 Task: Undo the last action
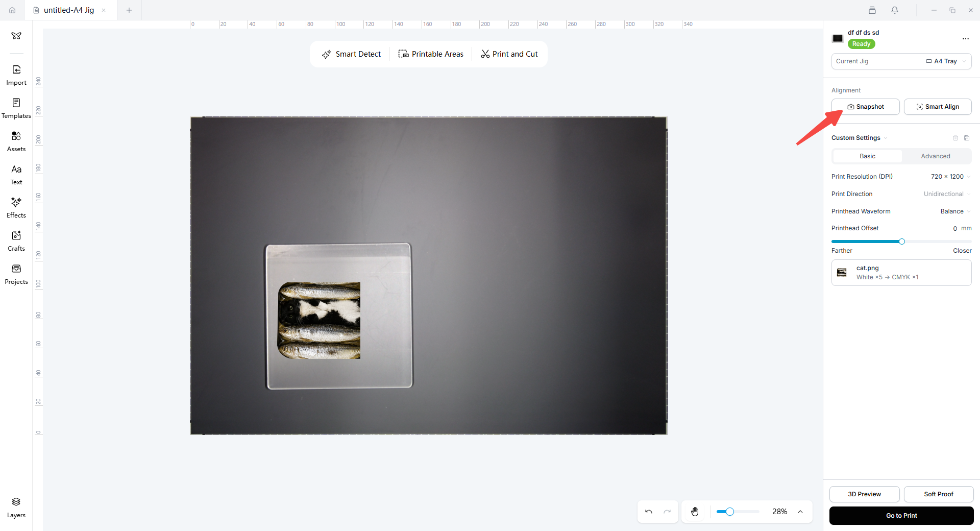[649, 512]
